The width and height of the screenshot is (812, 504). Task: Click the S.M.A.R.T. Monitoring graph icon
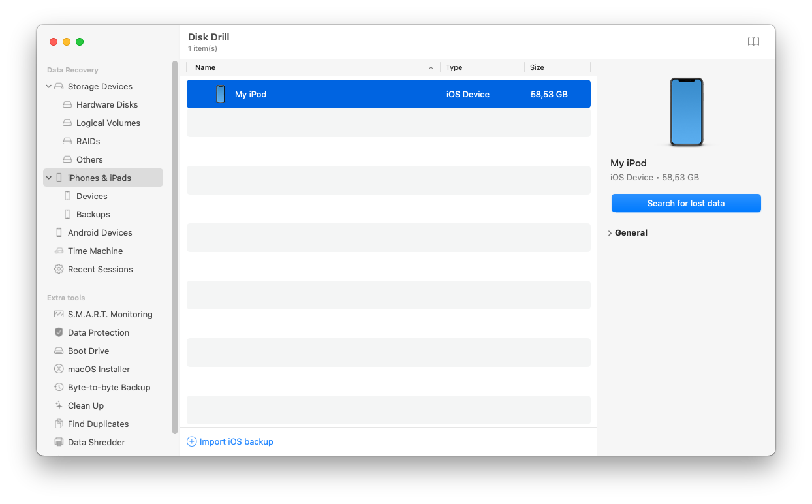point(59,314)
